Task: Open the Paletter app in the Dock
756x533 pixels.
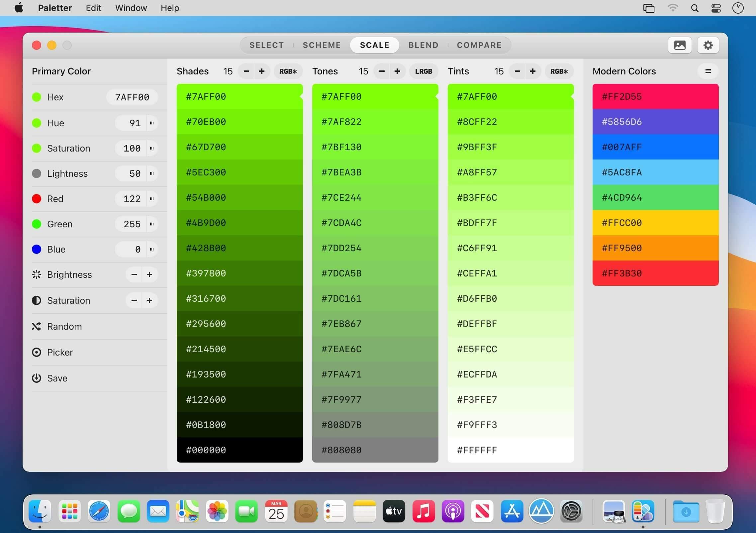Action: point(643,511)
